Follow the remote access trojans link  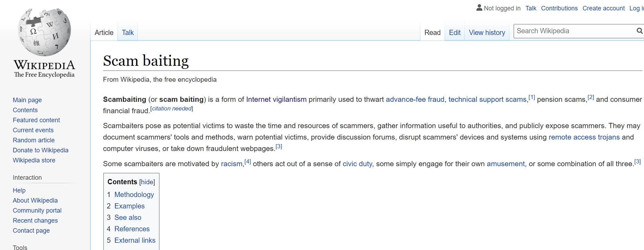(x=584, y=137)
